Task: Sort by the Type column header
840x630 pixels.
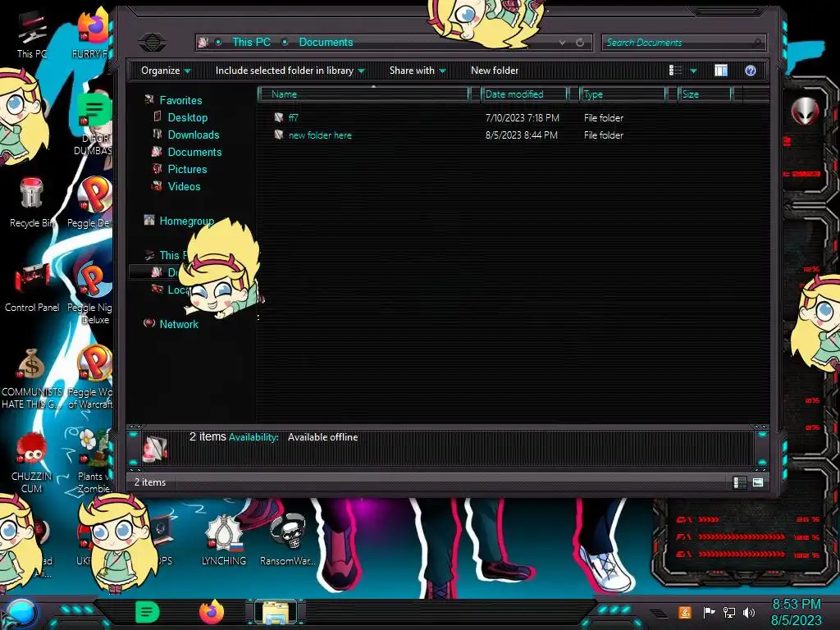Action: click(623, 94)
